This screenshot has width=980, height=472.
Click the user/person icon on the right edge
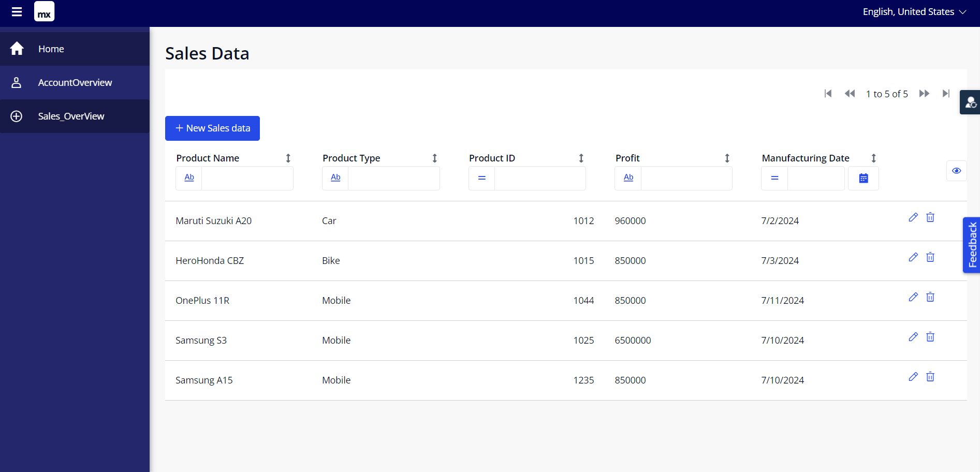971,102
